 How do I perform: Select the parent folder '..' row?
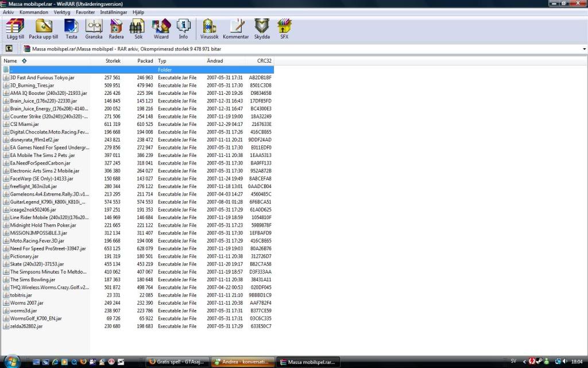[x=138, y=70]
